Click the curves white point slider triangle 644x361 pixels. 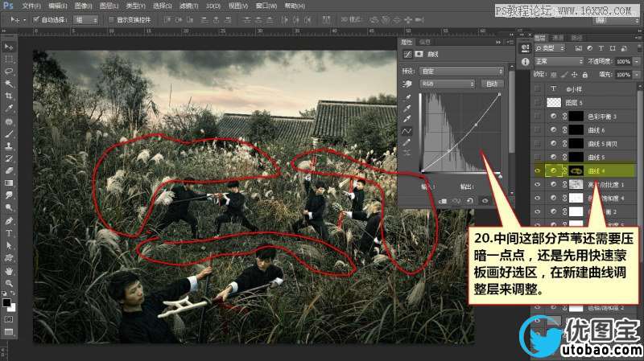pyautogui.click(x=500, y=176)
